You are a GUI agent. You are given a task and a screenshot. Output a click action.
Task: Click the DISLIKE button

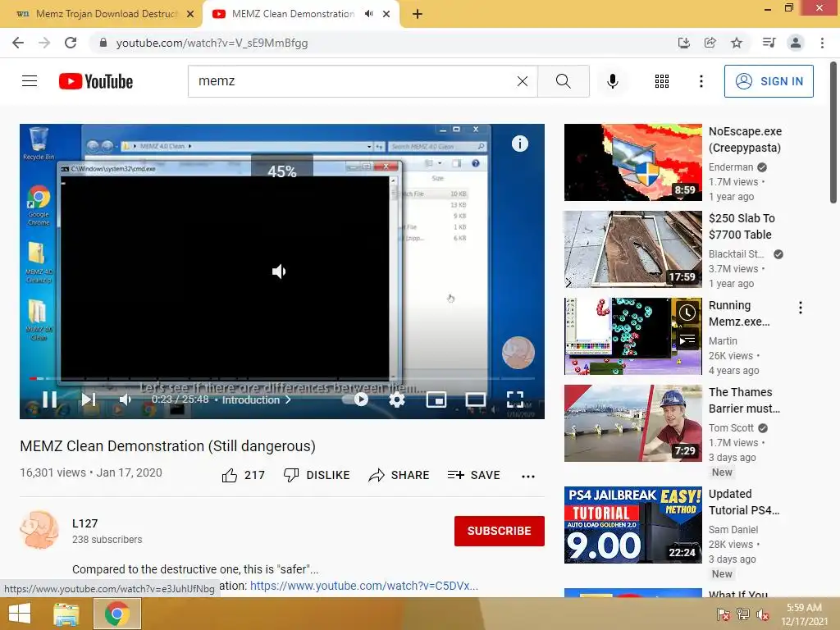317,475
